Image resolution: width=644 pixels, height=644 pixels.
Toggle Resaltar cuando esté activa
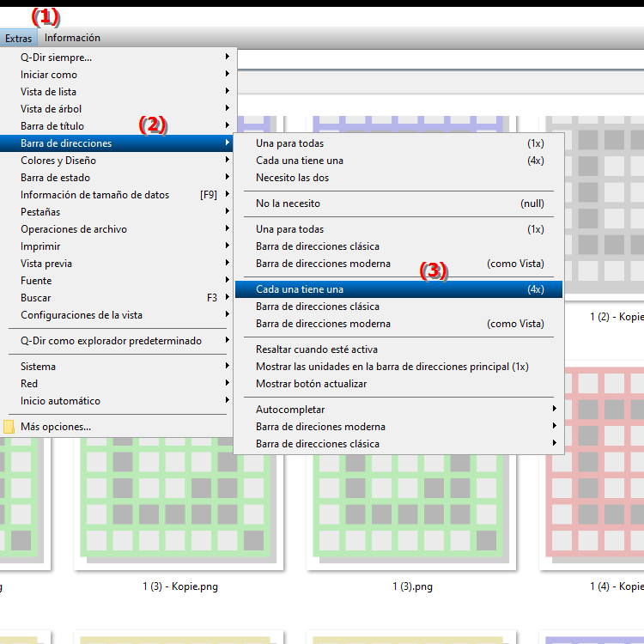coord(398,349)
